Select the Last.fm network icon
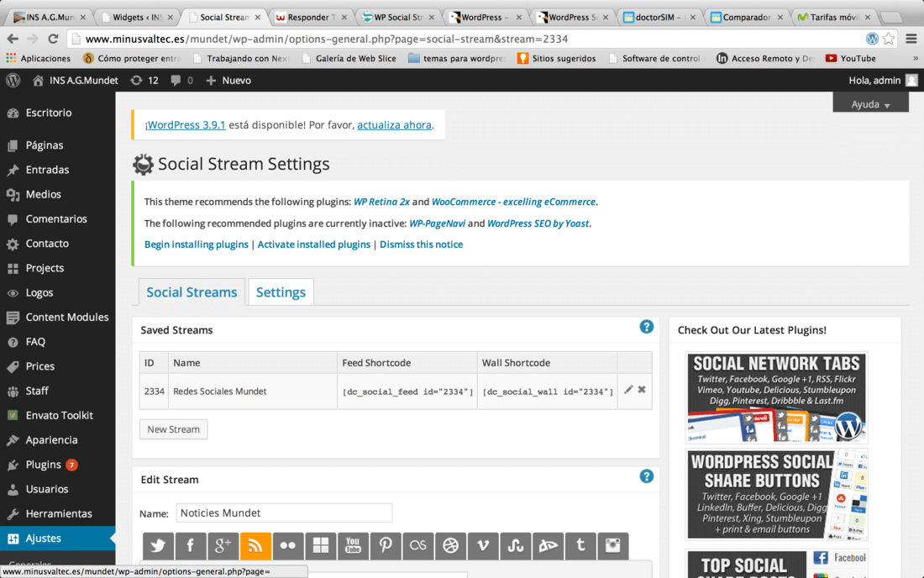The image size is (924, 578). [417, 545]
